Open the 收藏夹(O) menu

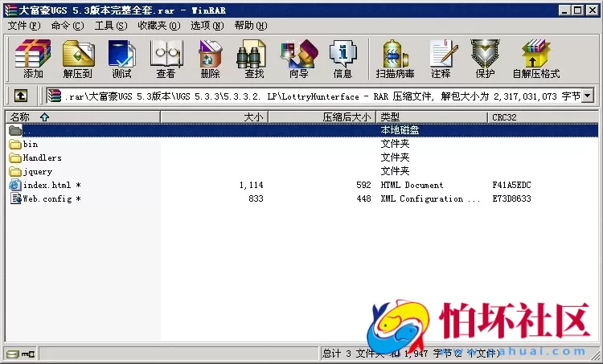coord(159,26)
